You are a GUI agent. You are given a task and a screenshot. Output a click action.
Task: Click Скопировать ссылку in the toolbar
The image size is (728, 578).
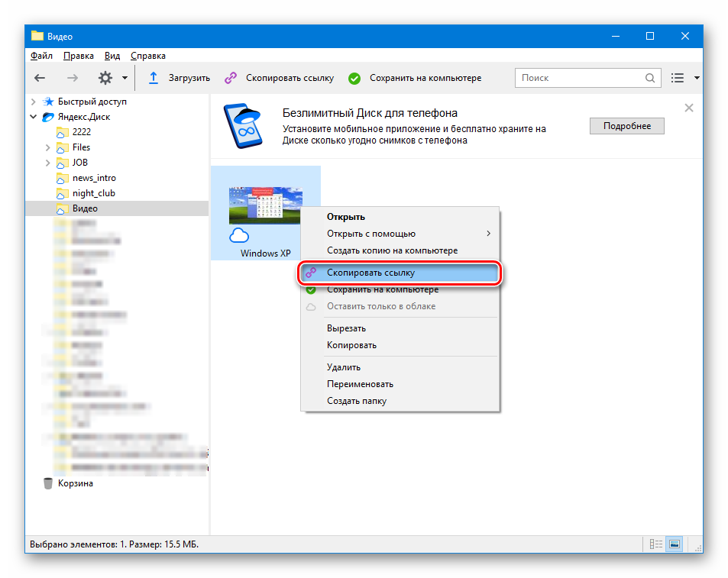tap(279, 78)
